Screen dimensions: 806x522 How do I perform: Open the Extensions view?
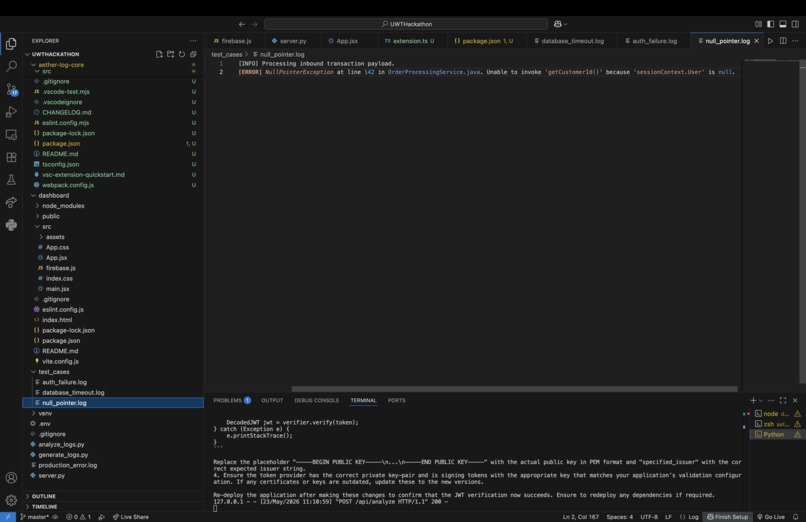[x=11, y=157]
